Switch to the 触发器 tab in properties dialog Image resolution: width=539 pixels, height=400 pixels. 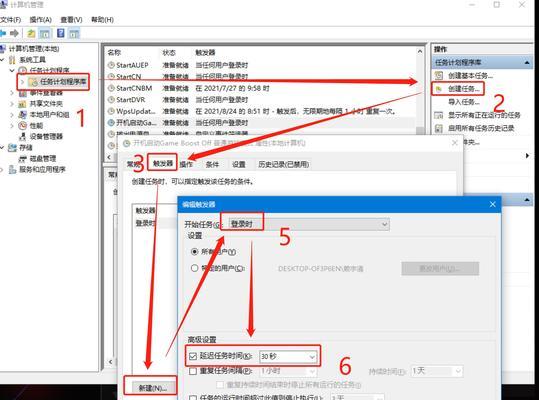(163, 163)
